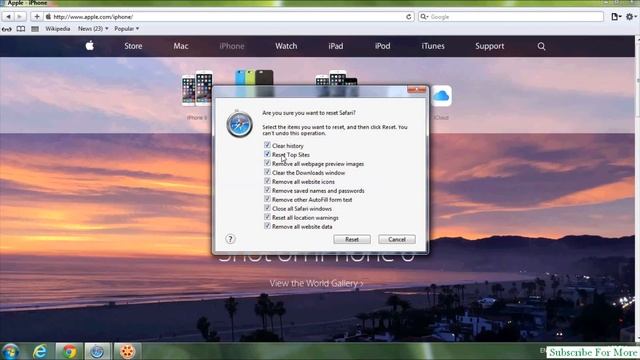640x360 pixels.
Task: Uncheck Reset all location warnings
Action: click(x=267, y=217)
